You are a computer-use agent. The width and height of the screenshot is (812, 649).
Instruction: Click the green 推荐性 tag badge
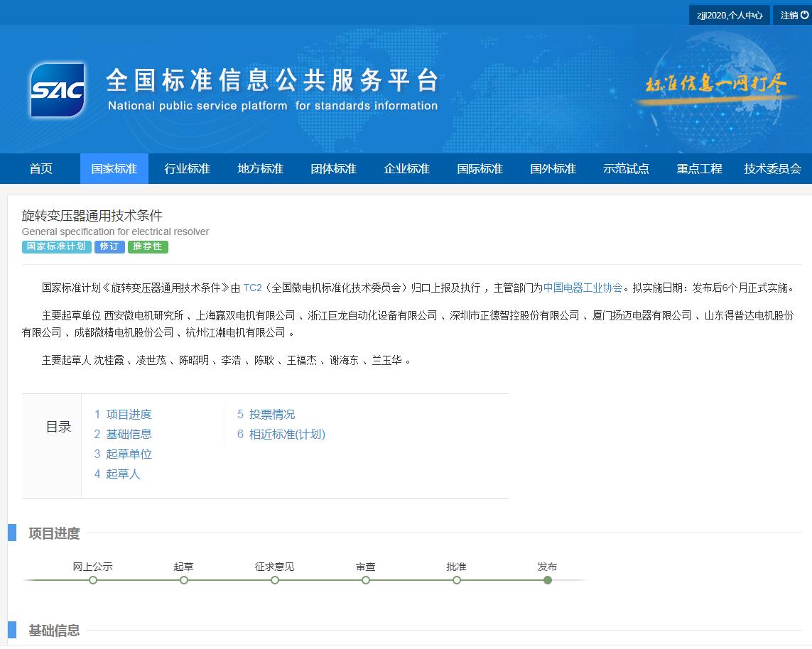coord(148,247)
